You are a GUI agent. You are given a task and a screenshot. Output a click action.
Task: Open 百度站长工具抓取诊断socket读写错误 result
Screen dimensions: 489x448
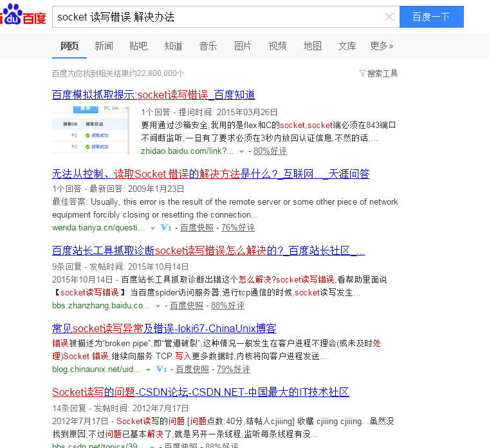pos(208,250)
